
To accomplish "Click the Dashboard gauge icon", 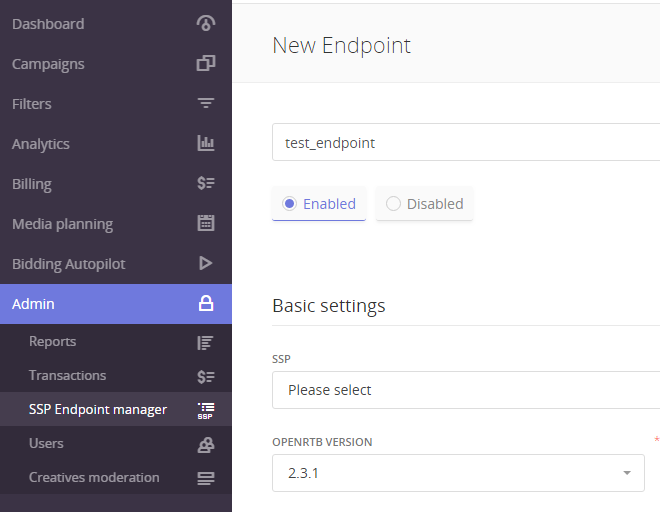I will point(206,23).
